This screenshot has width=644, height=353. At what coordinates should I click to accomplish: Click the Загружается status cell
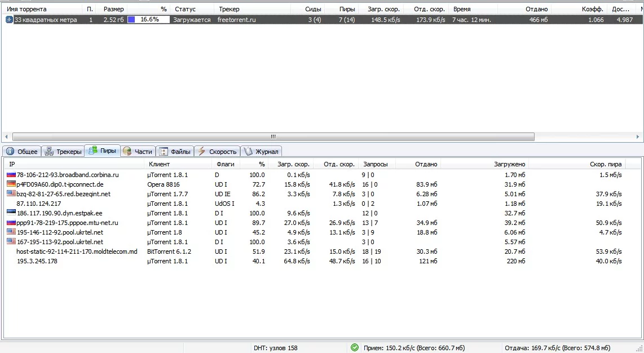point(192,20)
